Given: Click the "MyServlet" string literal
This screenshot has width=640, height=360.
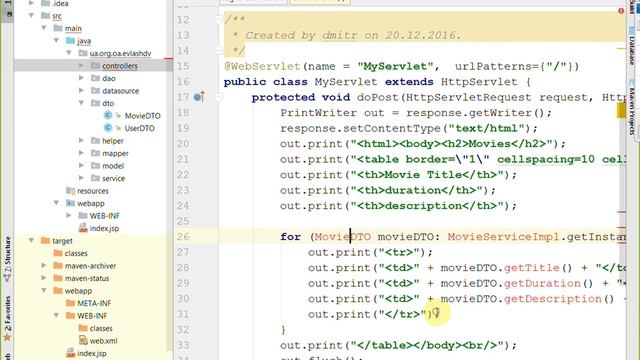Looking at the screenshot, I should point(395,66).
